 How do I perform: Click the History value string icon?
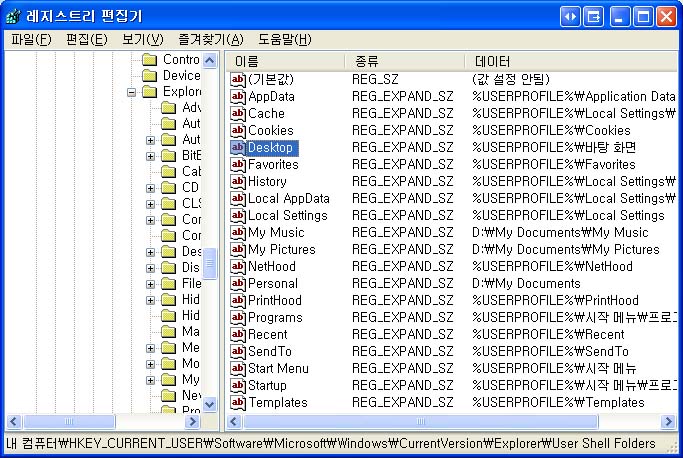pyautogui.click(x=237, y=181)
